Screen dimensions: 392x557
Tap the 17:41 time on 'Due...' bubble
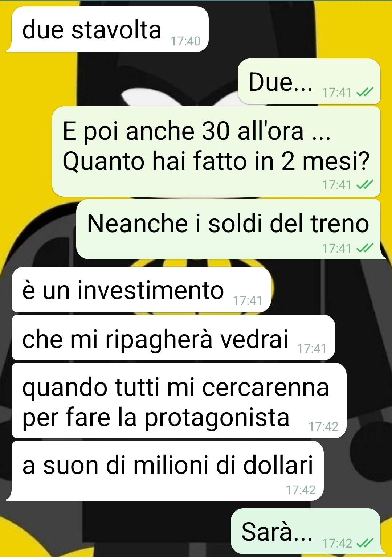[337, 93]
